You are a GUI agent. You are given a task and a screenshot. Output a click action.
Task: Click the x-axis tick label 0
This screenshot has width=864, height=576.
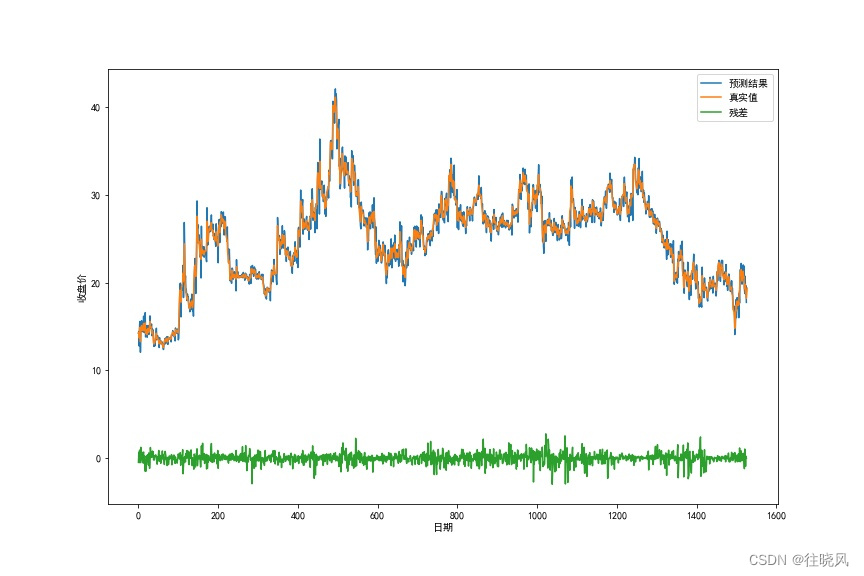(x=138, y=516)
